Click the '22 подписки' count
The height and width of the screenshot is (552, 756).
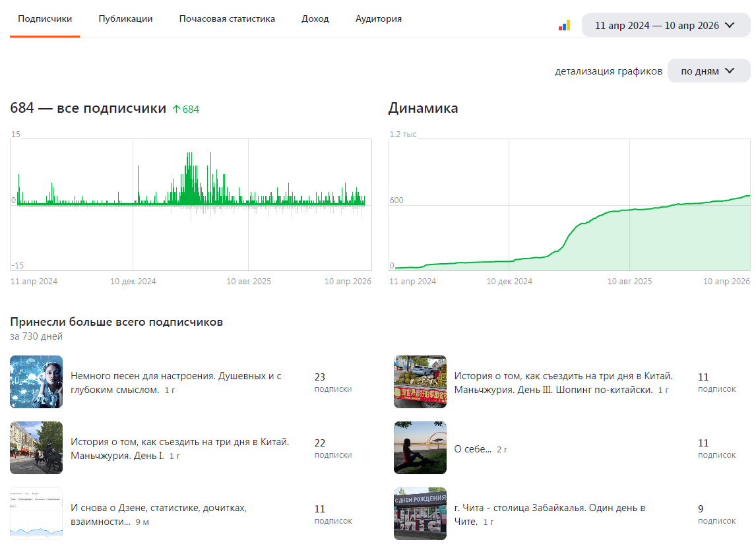[x=333, y=449]
